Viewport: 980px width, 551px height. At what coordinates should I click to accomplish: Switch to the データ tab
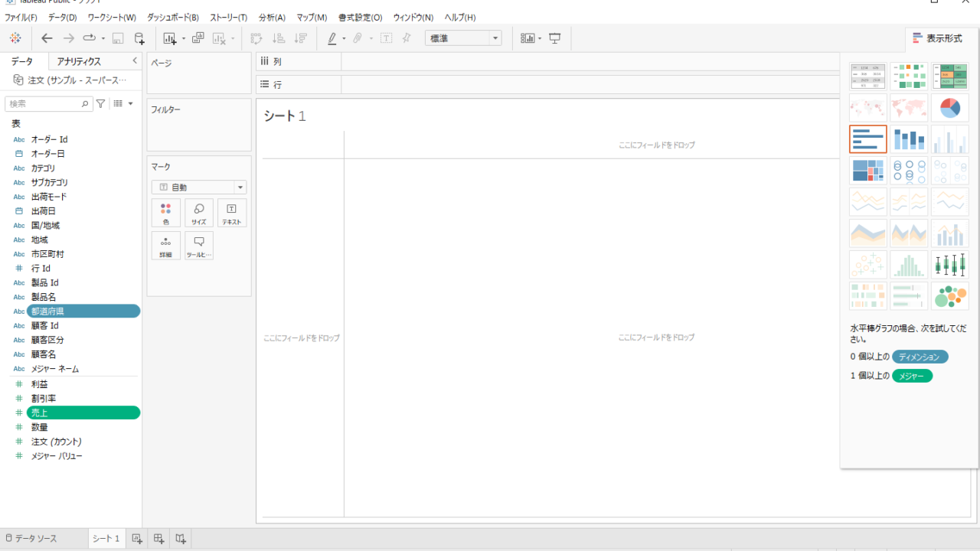point(22,61)
